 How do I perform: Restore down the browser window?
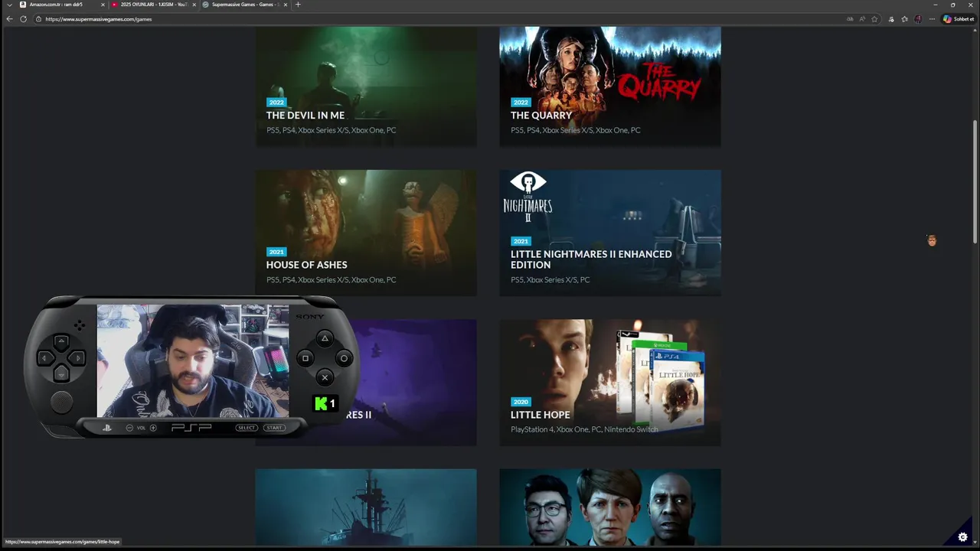click(x=952, y=5)
